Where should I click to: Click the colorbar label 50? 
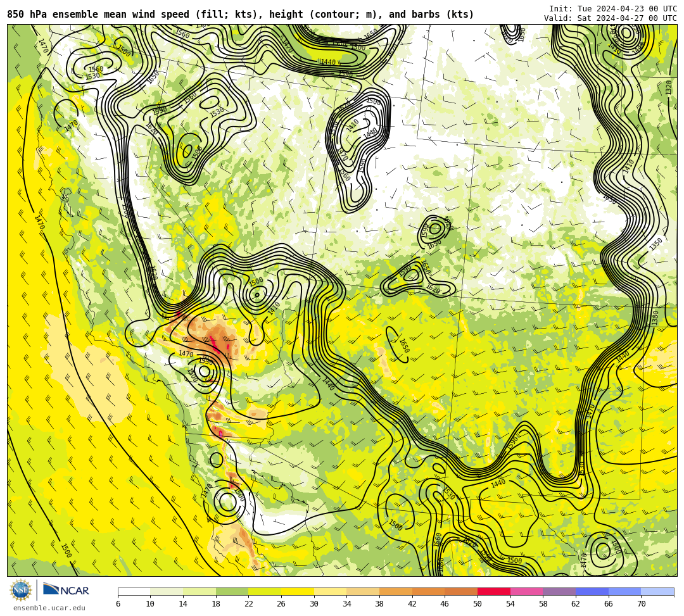[x=478, y=604]
